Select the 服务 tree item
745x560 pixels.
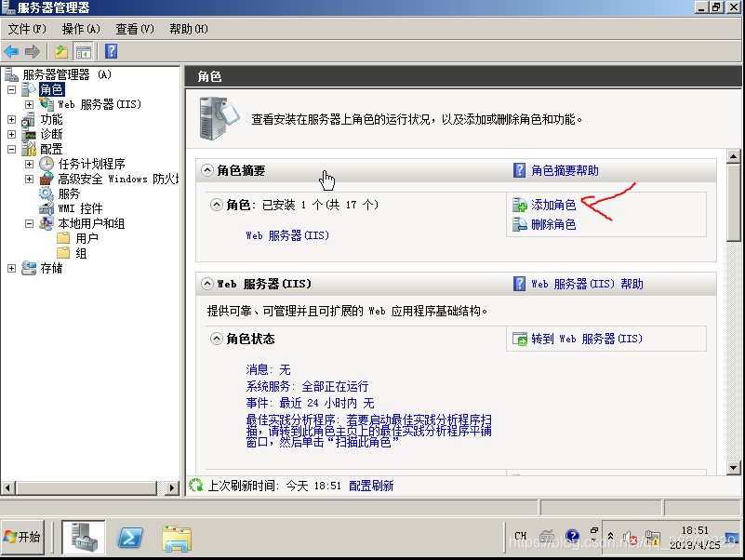pos(69,194)
